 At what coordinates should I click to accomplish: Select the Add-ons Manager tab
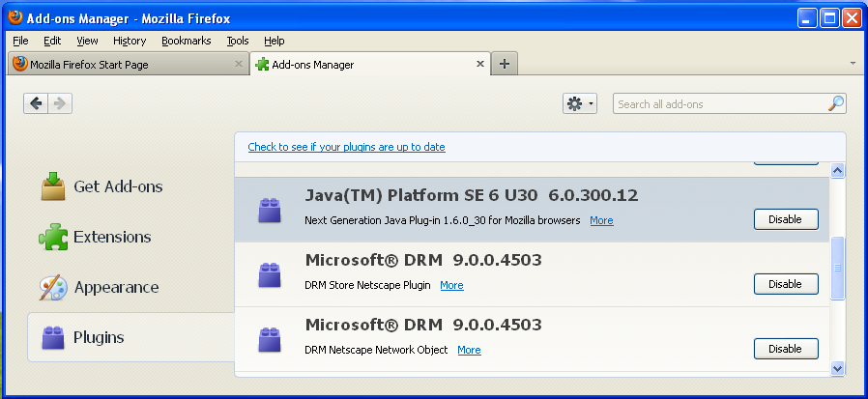pyautogui.click(x=370, y=64)
